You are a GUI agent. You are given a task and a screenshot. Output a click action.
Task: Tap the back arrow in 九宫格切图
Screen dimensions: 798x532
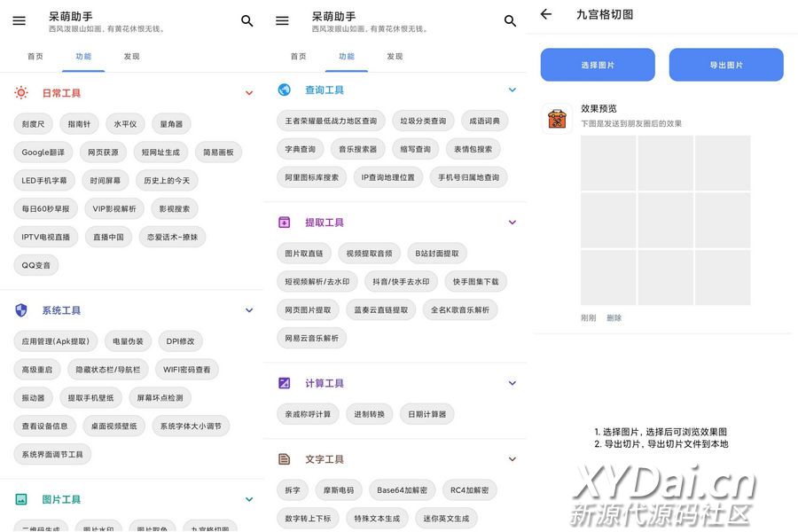tap(546, 14)
